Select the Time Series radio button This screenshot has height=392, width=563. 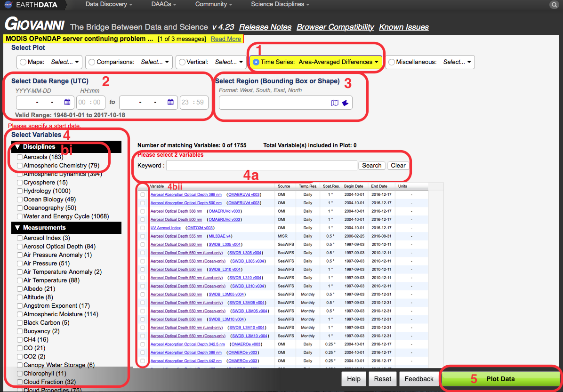[256, 62]
